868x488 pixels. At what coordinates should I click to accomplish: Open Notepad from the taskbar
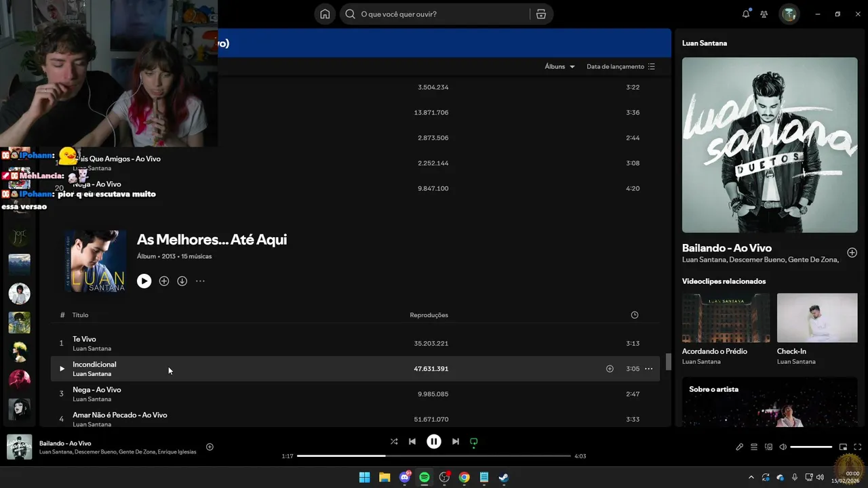click(484, 477)
